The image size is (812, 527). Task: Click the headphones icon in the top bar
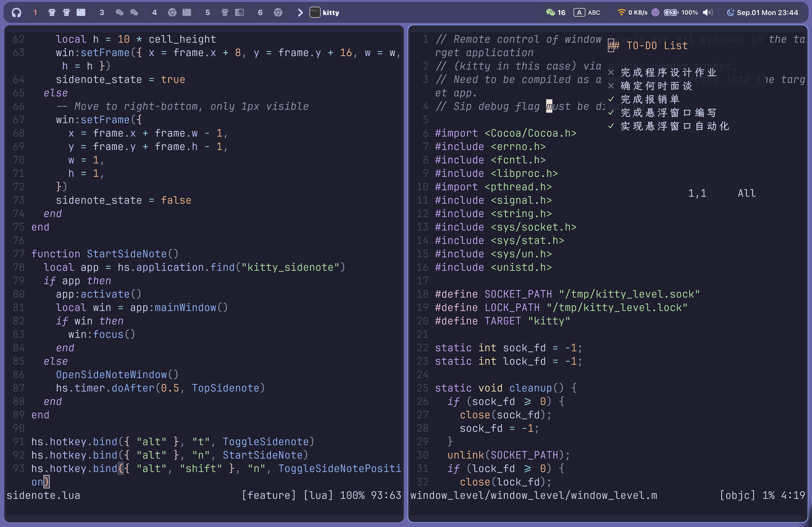coord(16,13)
